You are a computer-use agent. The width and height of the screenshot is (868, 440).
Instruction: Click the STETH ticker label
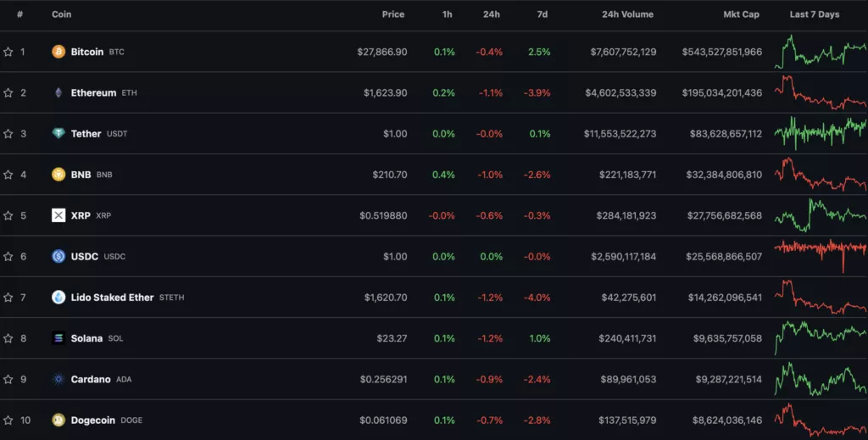(171, 298)
